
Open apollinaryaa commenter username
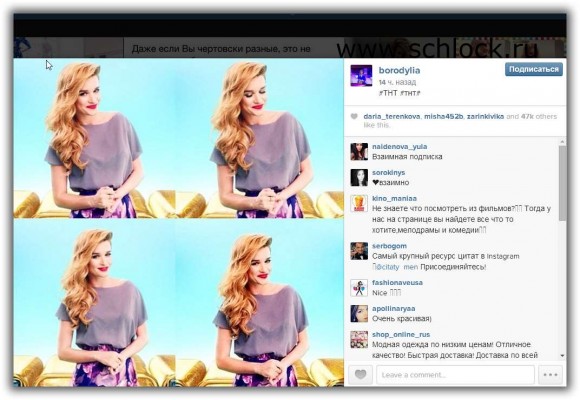394,308
